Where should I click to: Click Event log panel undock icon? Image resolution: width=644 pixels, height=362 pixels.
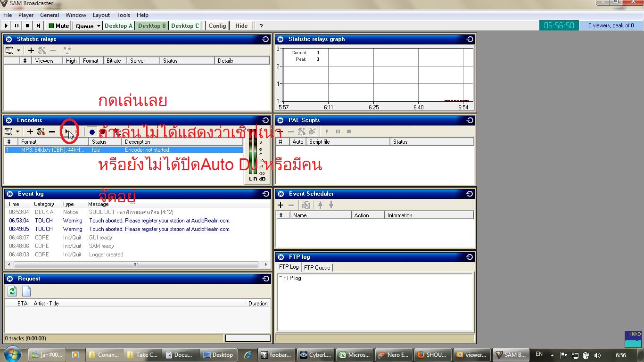click(x=265, y=194)
